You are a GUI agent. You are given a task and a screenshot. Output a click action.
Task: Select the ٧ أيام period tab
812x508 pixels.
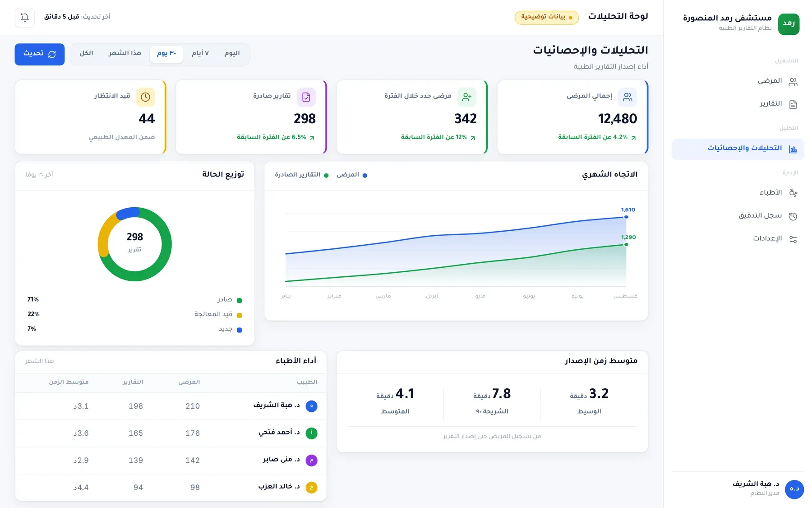(200, 54)
